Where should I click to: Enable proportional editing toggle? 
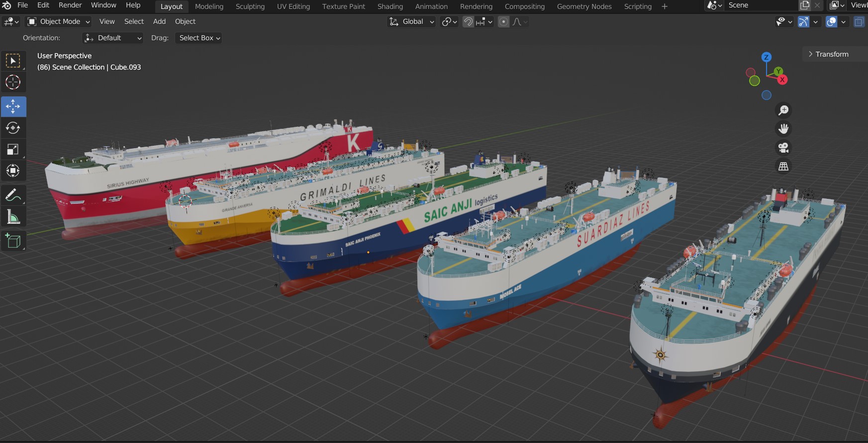click(x=503, y=22)
